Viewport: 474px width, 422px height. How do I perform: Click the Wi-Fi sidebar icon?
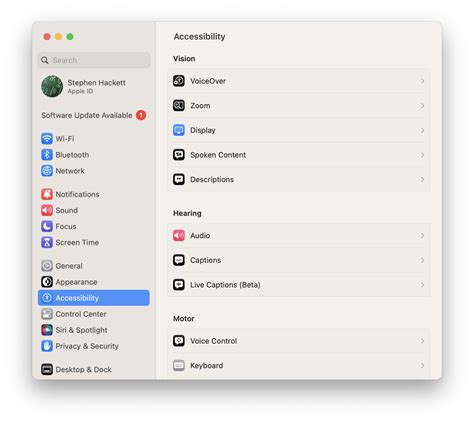click(47, 139)
